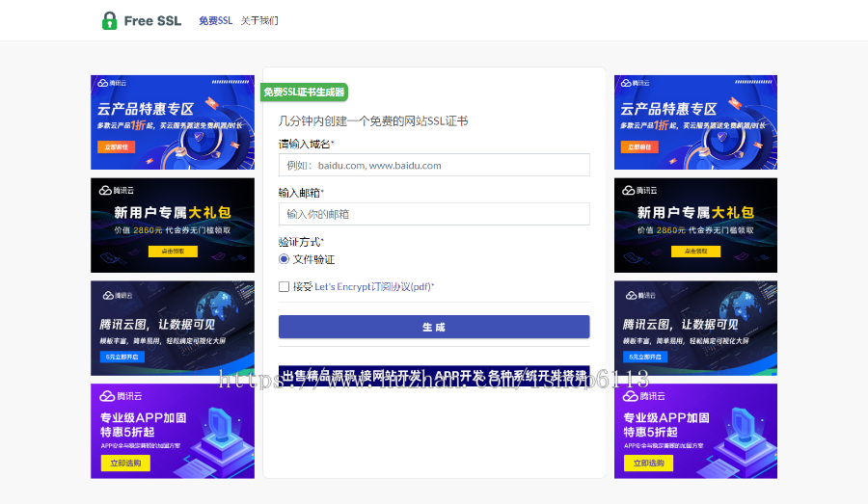Click 立即前往 button in right 云产品特惠专区 ad
Viewport: 868px width, 504px height.
pos(639,147)
